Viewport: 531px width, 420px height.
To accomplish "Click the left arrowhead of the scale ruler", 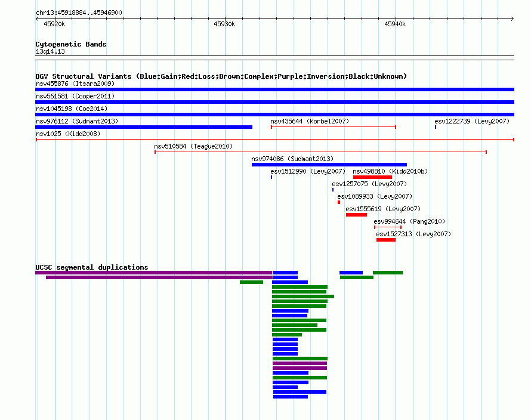I will point(37,19).
